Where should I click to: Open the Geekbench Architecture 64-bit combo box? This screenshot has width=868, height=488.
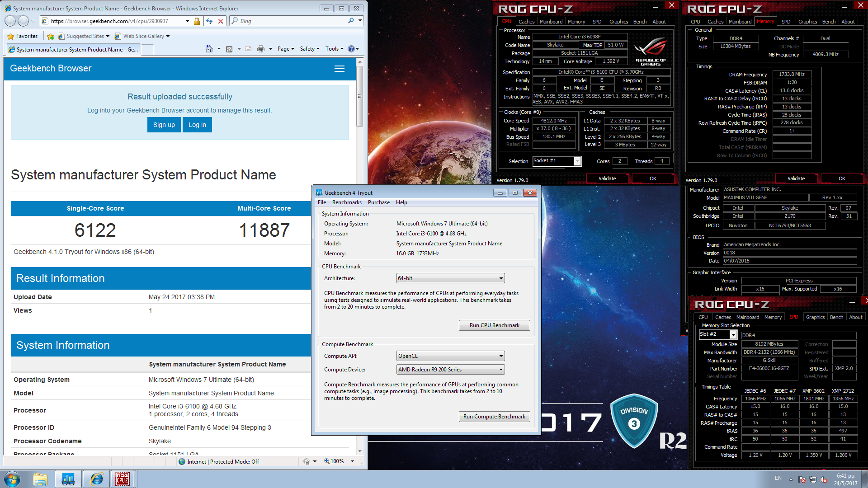click(x=450, y=278)
